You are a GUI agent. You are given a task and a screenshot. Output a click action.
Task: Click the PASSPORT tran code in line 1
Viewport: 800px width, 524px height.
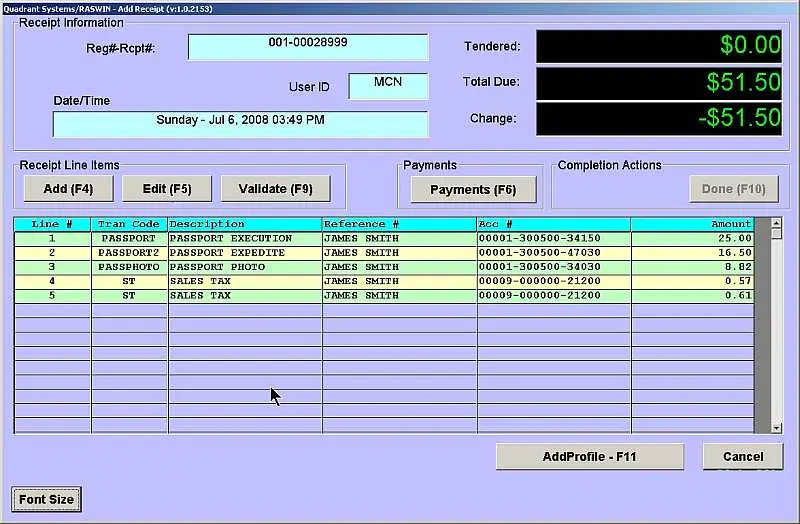pyautogui.click(x=129, y=239)
